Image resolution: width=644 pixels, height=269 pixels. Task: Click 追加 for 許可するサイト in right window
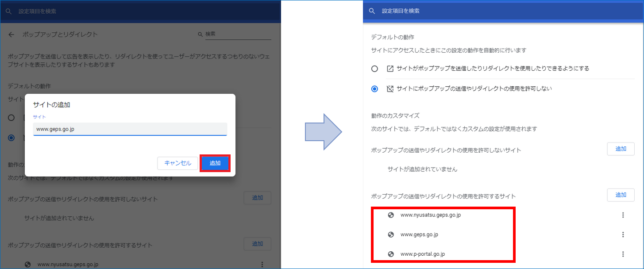(621, 195)
